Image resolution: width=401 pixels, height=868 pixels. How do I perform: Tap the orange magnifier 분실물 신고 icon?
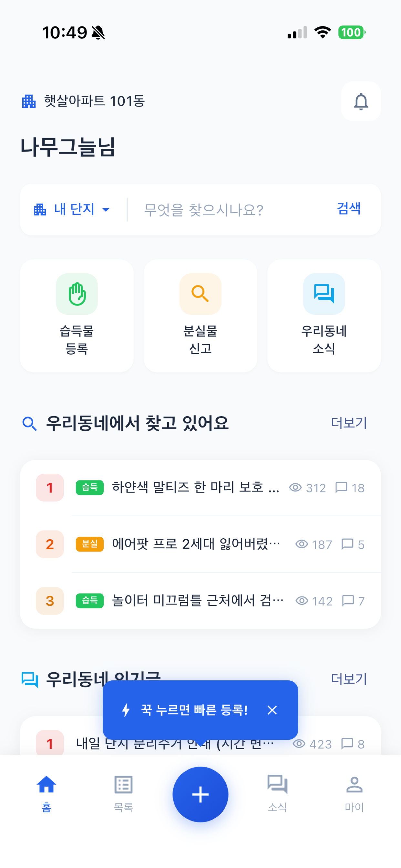tap(200, 294)
